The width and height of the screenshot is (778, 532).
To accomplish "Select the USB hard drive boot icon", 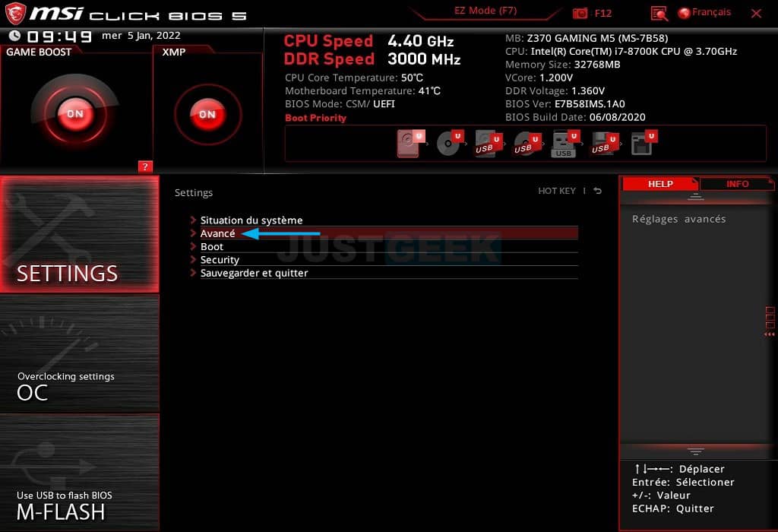I will pyautogui.click(x=489, y=144).
